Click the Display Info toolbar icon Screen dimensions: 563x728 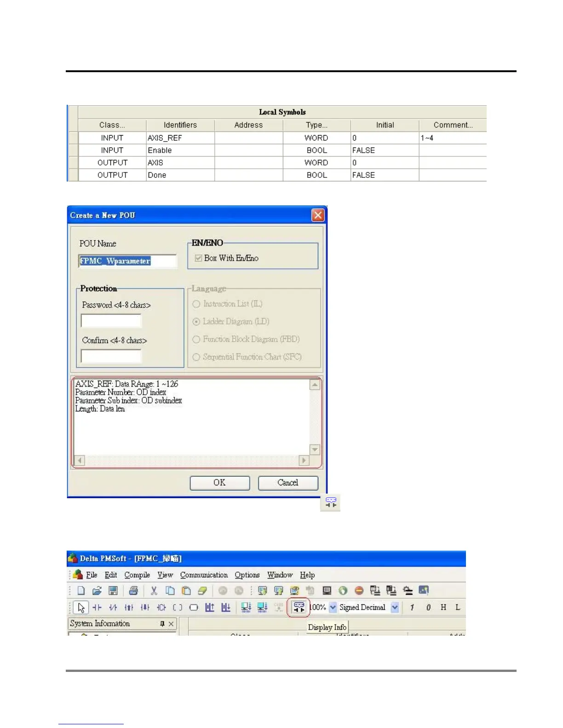click(x=299, y=608)
